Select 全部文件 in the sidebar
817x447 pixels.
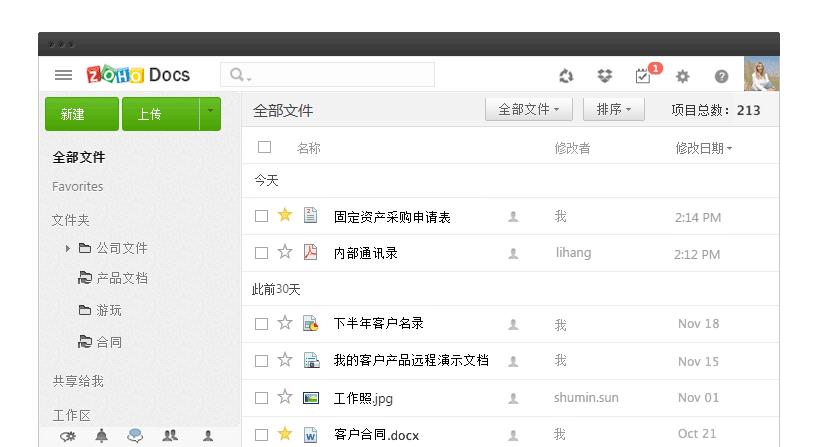tap(79, 157)
